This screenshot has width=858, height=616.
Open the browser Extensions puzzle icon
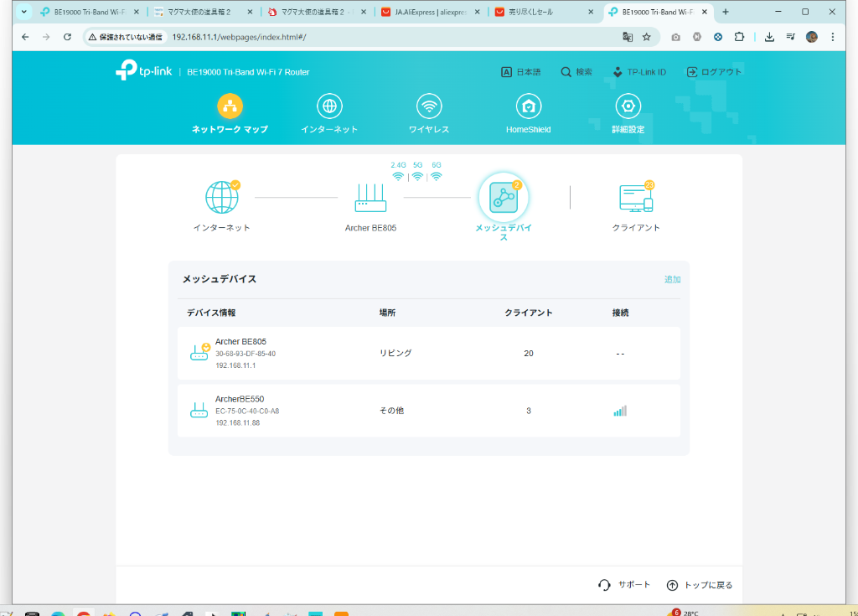[x=739, y=37]
